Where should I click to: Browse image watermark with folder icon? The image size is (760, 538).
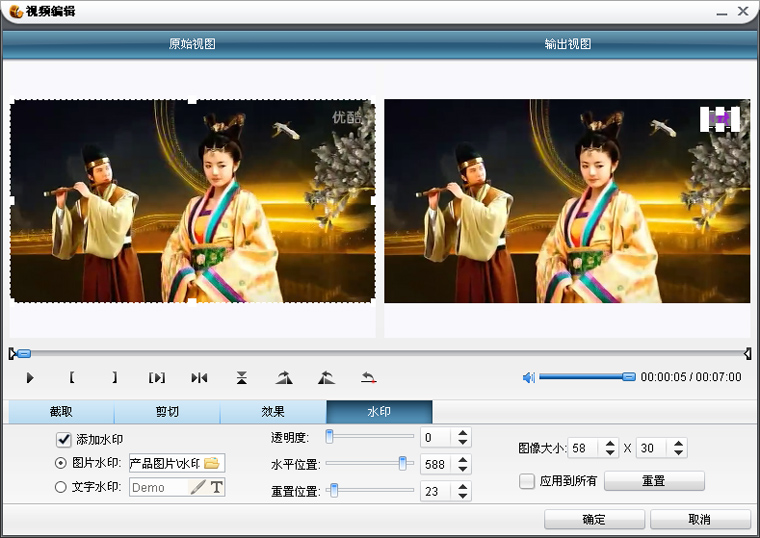tap(212, 463)
